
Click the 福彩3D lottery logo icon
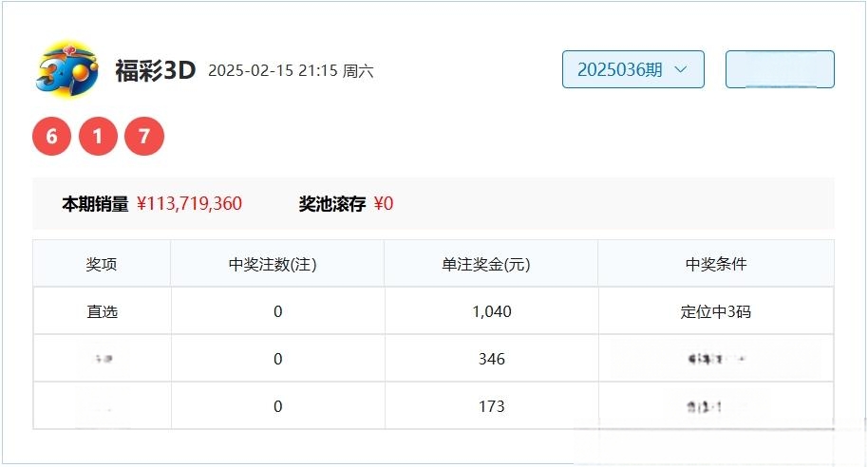[67, 68]
